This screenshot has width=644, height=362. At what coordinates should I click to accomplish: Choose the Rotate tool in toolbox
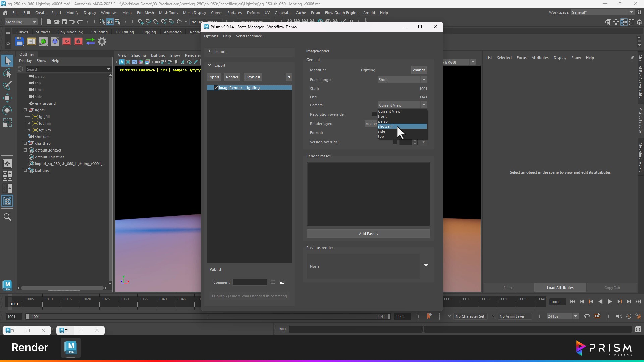click(7, 110)
